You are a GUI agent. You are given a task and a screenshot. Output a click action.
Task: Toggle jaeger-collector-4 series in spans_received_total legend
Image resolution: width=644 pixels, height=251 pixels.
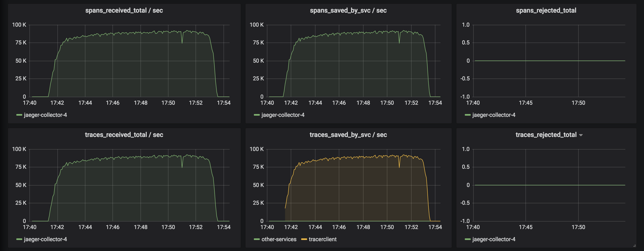[x=45, y=115]
